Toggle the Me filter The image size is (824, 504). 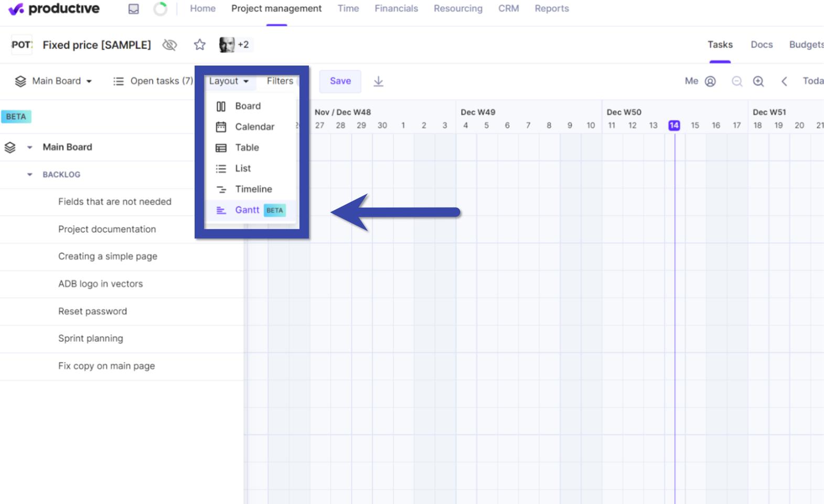691,81
